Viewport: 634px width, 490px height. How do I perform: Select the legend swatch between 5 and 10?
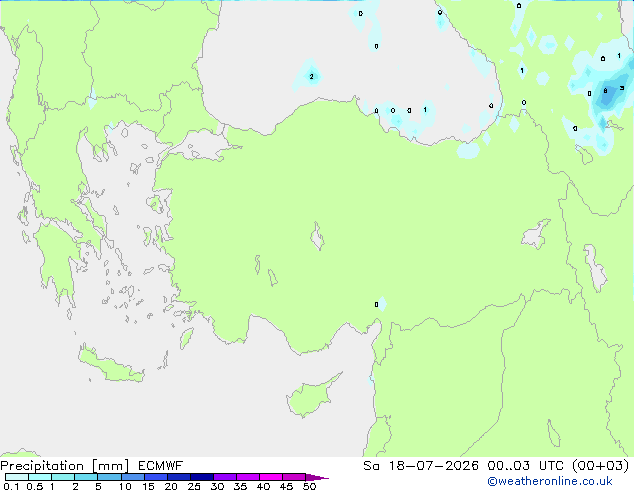109,477
